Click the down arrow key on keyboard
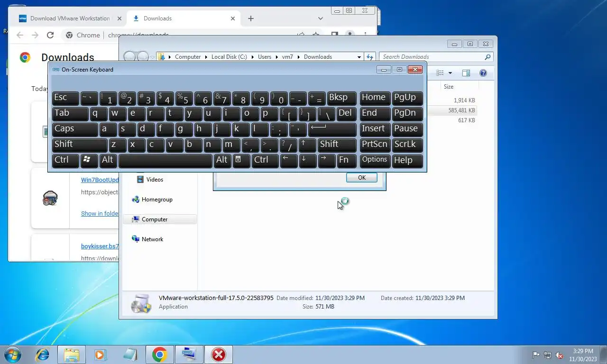The width and height of the screenshot is (607, 364). (x=308, y=160)
